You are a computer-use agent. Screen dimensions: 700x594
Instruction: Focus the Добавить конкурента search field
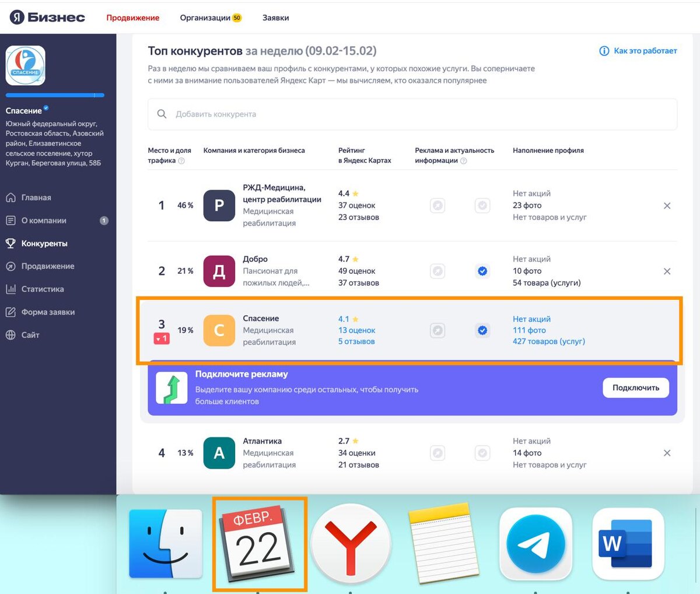coord(412,114)
